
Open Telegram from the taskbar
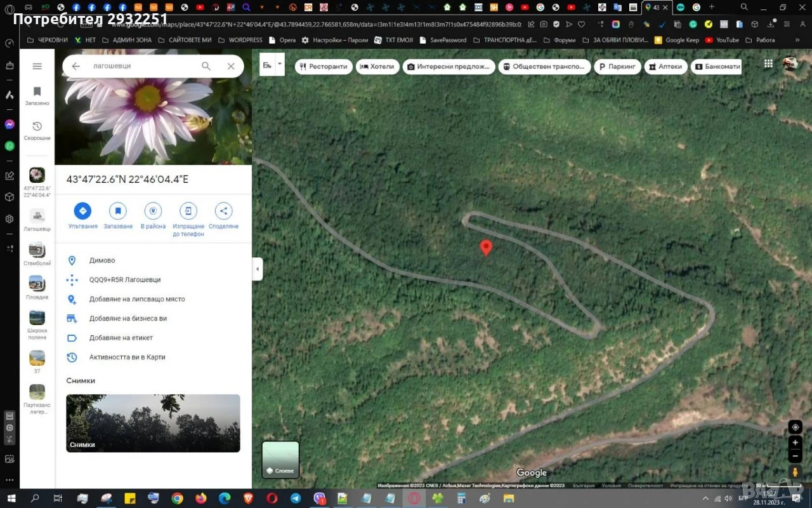296,498
